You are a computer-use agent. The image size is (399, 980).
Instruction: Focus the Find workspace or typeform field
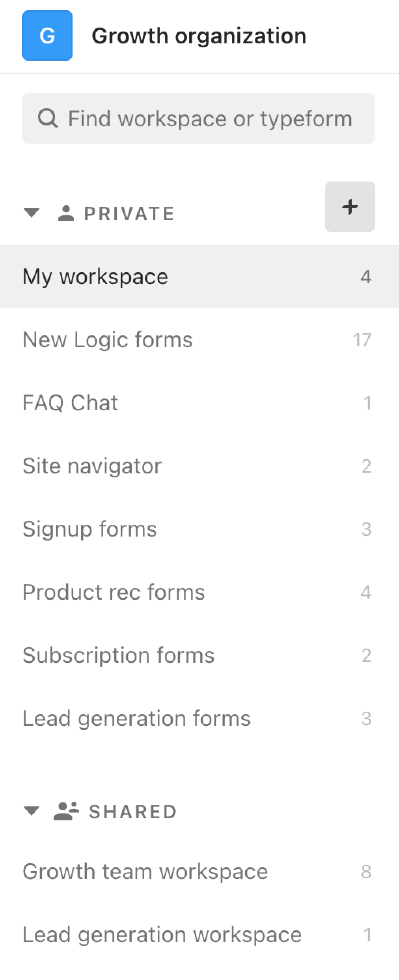click(x=199, y=118)
